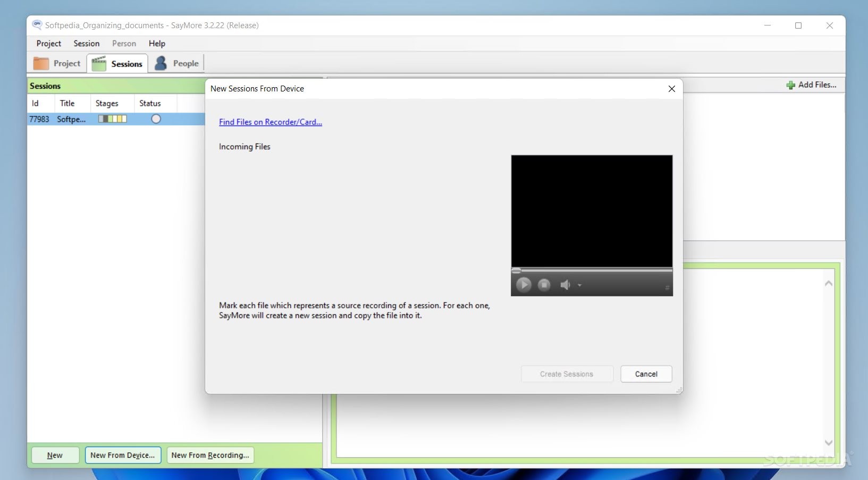
Task: Cancel the New Sessions From Device dialog
Action: 646,374
